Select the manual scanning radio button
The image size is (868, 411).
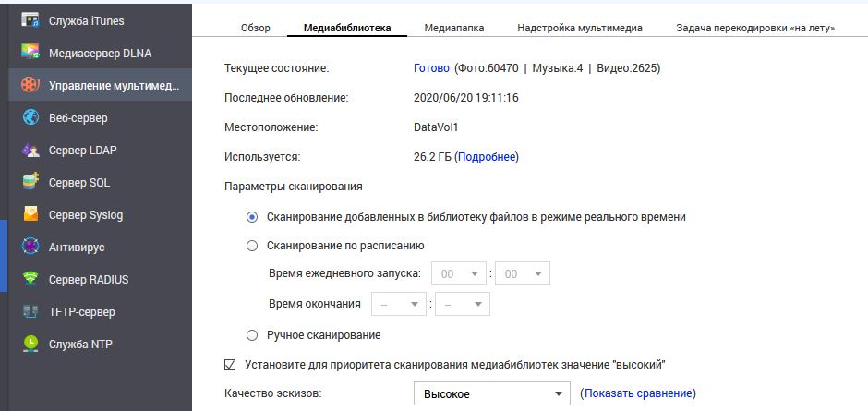click(252, 335)
